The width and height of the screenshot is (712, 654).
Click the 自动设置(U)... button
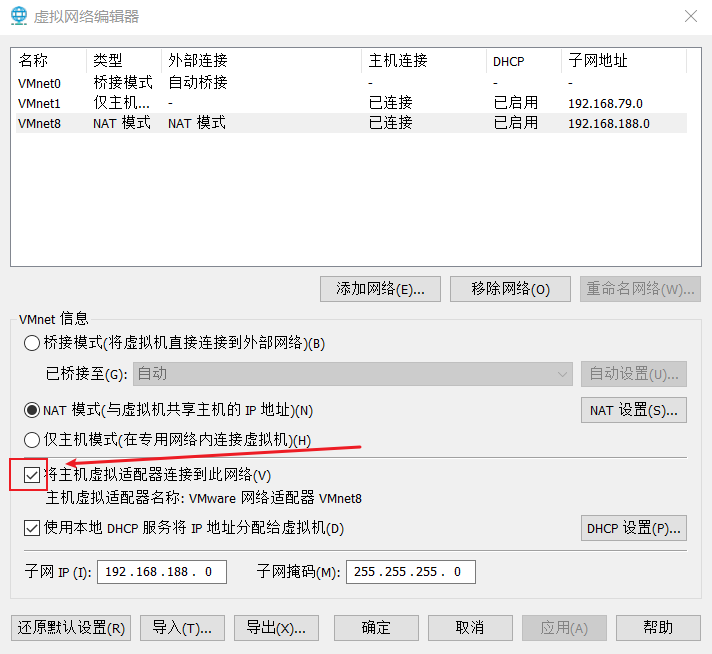coord(634,374)
